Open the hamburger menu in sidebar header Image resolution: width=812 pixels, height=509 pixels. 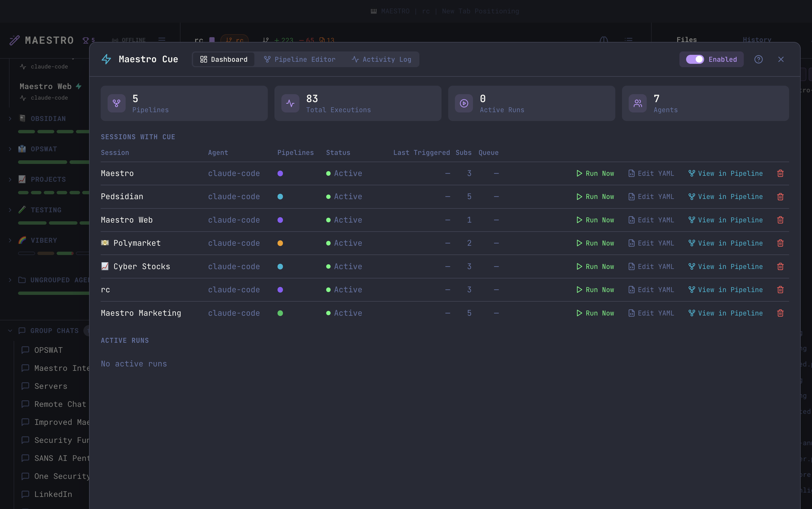tap(162, 40)
